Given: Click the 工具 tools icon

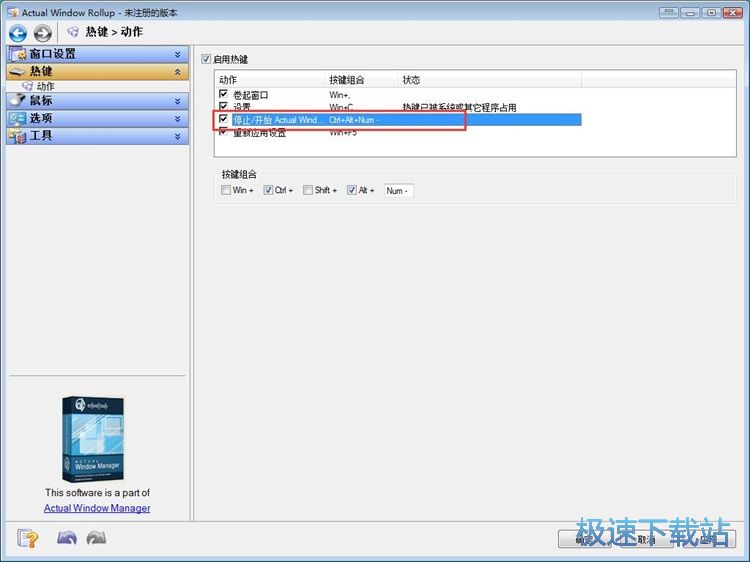Looking at the screenshot, I should [18, 136].
